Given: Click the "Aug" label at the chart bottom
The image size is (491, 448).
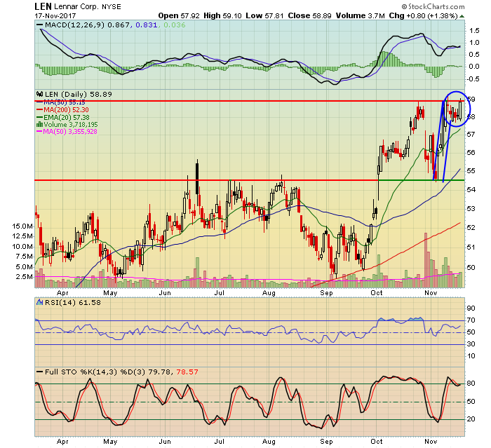Looking at the screenshot, I should (x=269, y=442).
